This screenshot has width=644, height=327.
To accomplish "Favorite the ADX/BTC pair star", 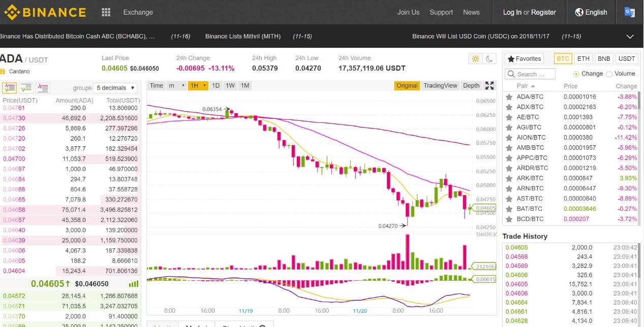I will coord(509,107).
